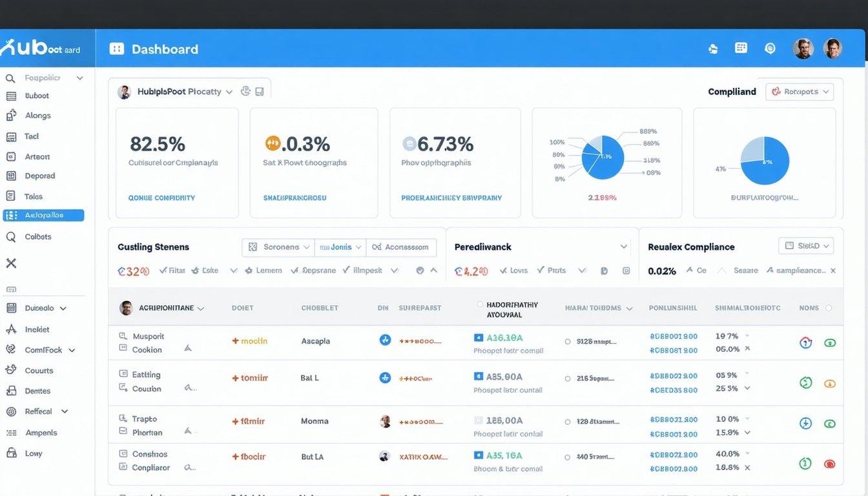Viewport: 868px width, 496px height.
Task: Open the apps grid icon in the header
Action: [x=740, y=48]
